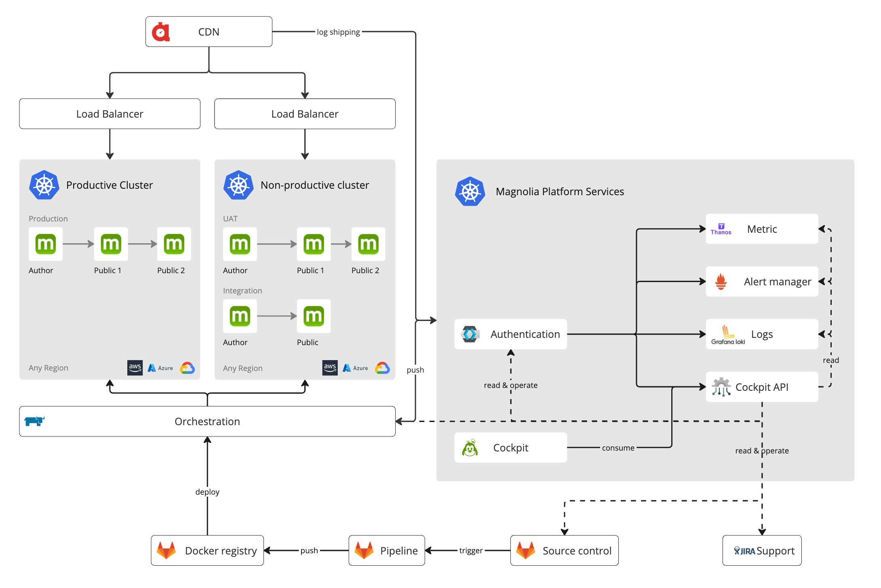Screen dimensions: 881x588
Task: Click 'read & operate' label below Authentication
Action: coord(510,385)
